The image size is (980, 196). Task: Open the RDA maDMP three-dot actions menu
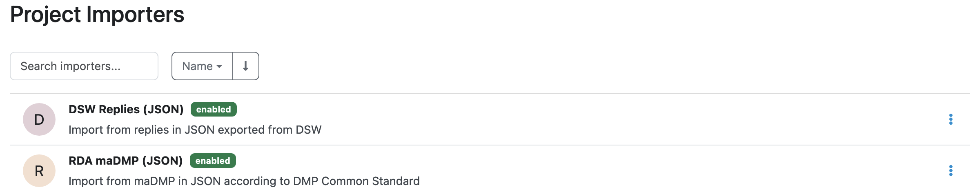(x=951, y=171)
